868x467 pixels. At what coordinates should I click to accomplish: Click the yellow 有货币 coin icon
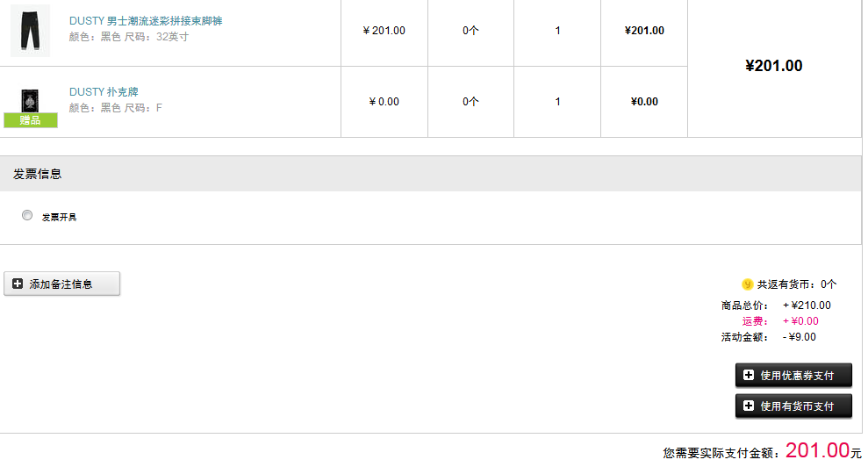tap(747, 284)
